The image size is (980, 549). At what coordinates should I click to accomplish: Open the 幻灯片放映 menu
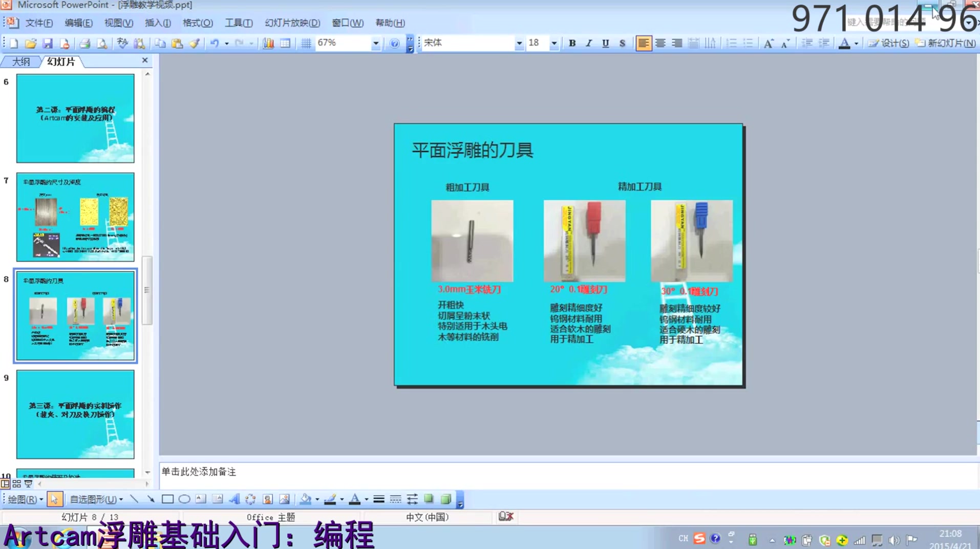click(x=292, y=23)
